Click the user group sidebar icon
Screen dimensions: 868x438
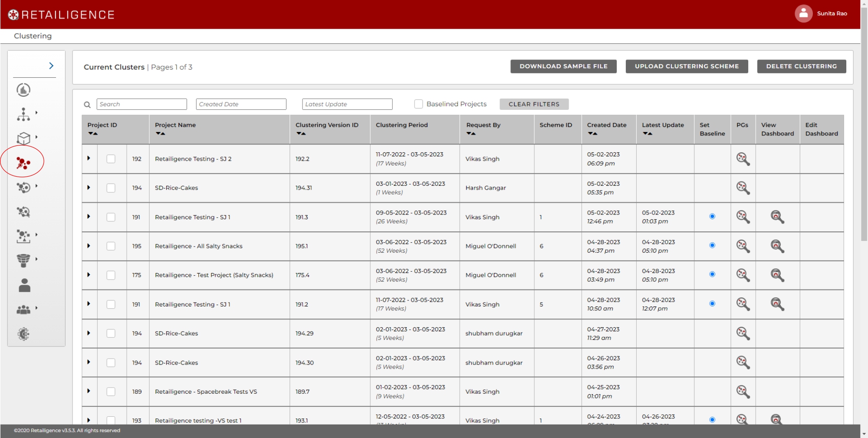click(23, 310)
